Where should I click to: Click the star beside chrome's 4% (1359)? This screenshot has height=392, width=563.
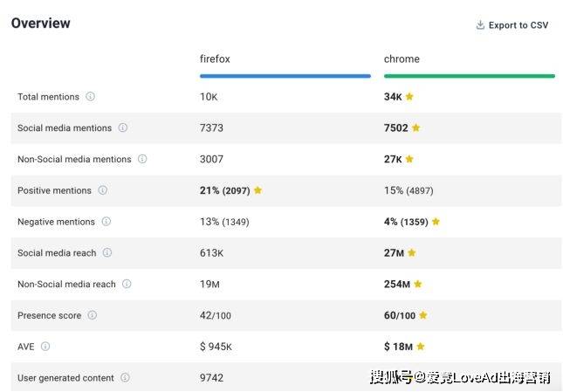[x=436, y=221]
